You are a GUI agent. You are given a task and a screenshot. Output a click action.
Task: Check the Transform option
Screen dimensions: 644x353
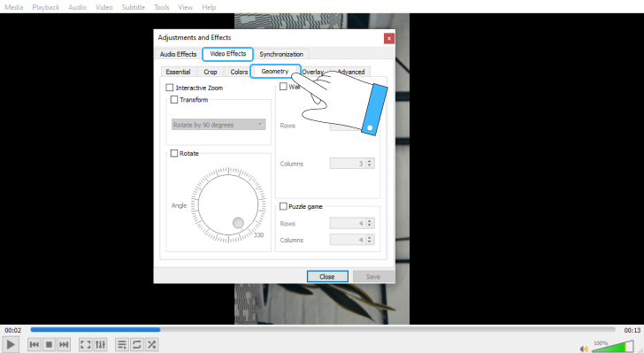point(174,99)
